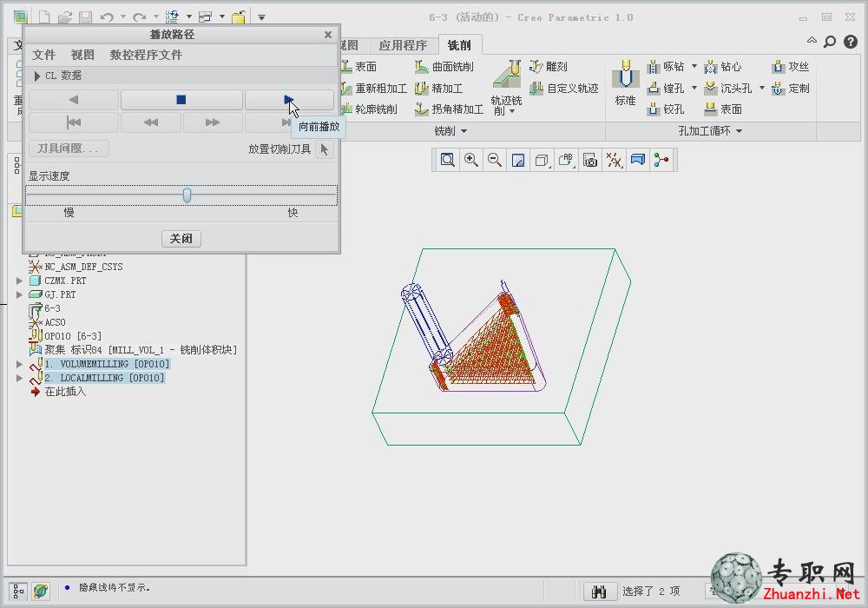Image resolution: width=868 pixels, height=608 pixels.
Task: Click the 轨迹铣削 large icon
Action: click(x=507, y=76)
